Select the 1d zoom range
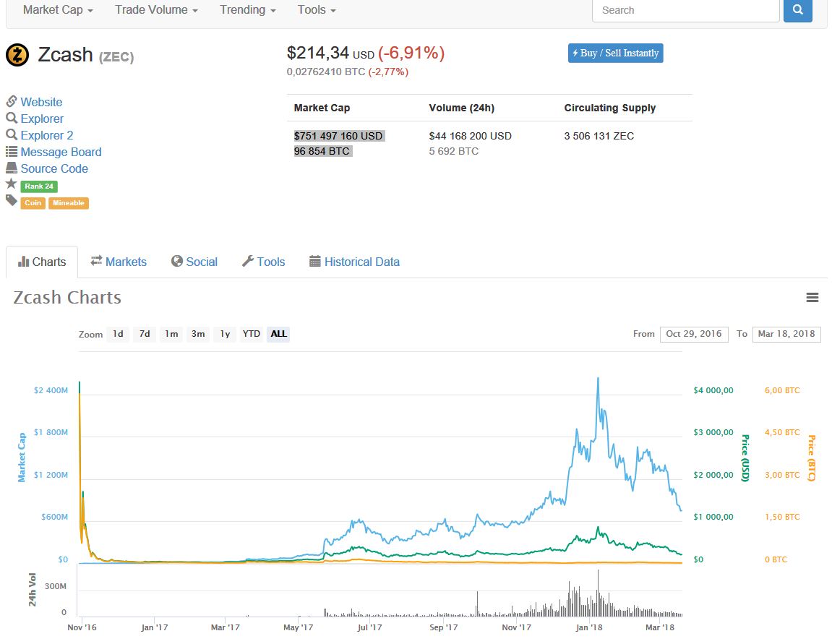This screenshot has width=832, height=644. [x=117, y=334]
